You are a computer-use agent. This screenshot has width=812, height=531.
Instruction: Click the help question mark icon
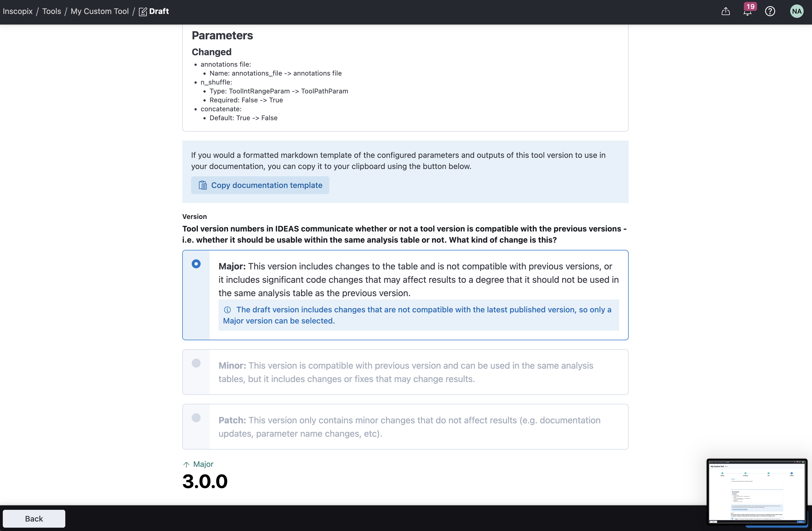[x=770, y=12]
